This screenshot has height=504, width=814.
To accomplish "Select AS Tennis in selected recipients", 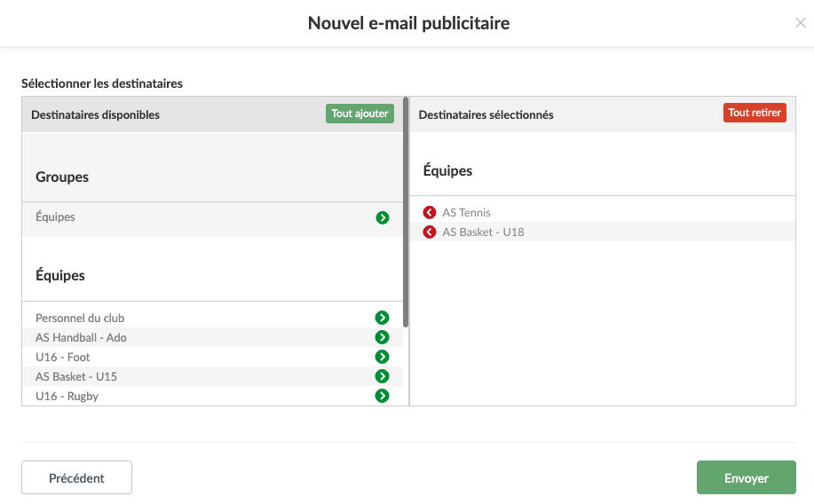I will 466,212.
